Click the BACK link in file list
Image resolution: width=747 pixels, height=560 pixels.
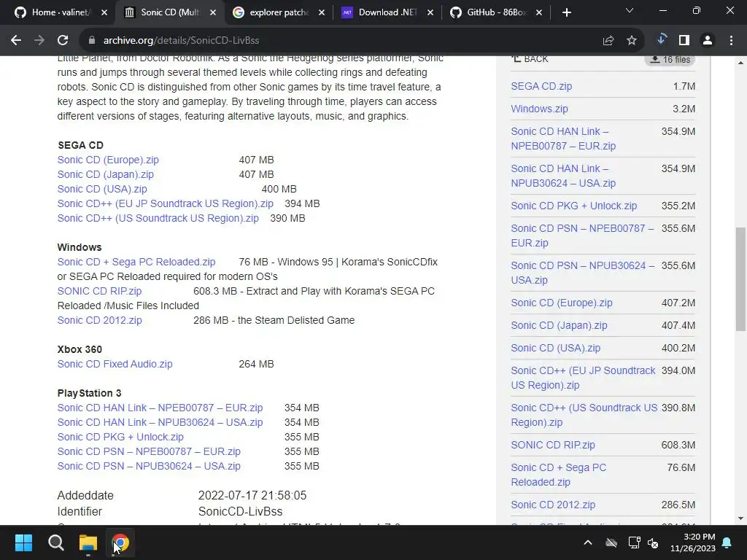pos(530,59)
